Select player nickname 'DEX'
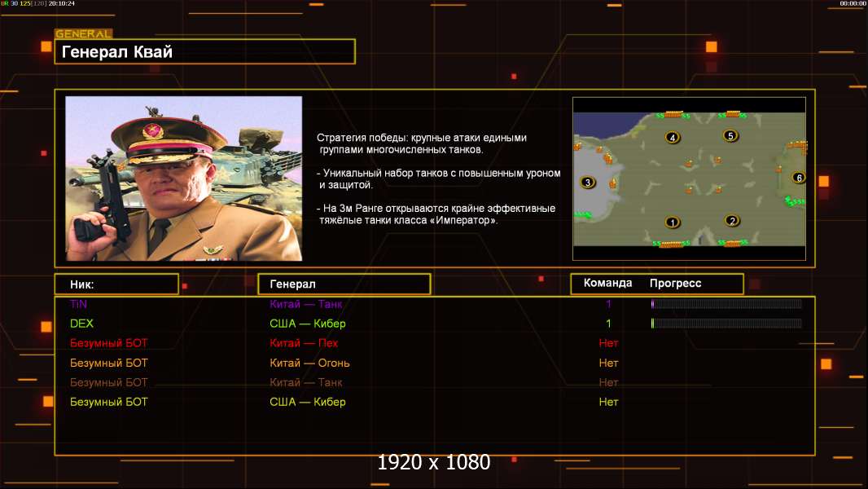The image size is (868, 489). click(81, 324)
